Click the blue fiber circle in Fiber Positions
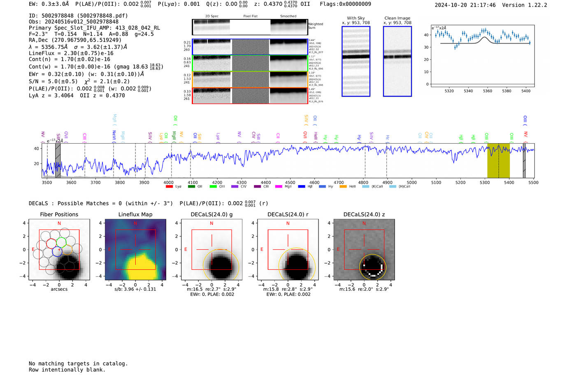 pos(57,252)
